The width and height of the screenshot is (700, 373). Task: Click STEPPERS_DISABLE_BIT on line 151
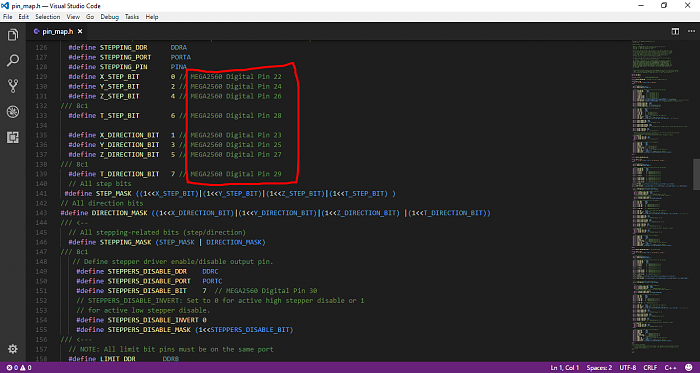pos(147,291)
